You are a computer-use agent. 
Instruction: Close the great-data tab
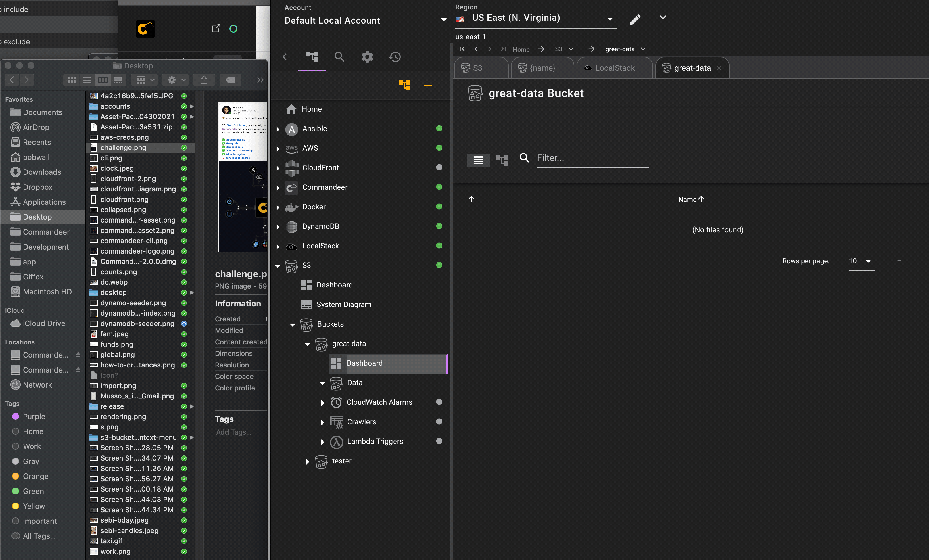coord(719,68)
